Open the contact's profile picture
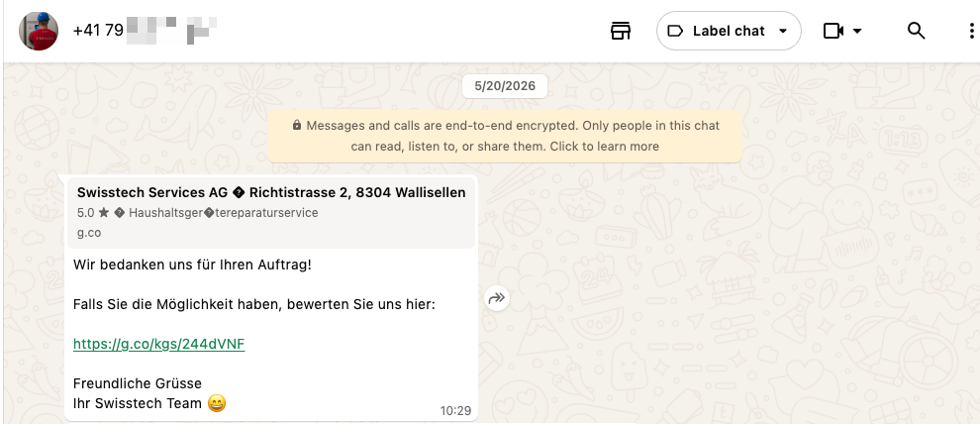 39,31
